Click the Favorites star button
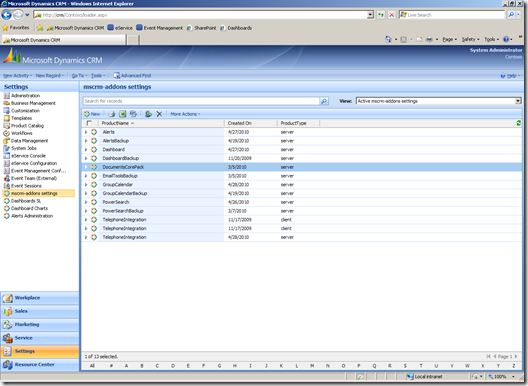This screenshot has height=386, width=528. 16,28
